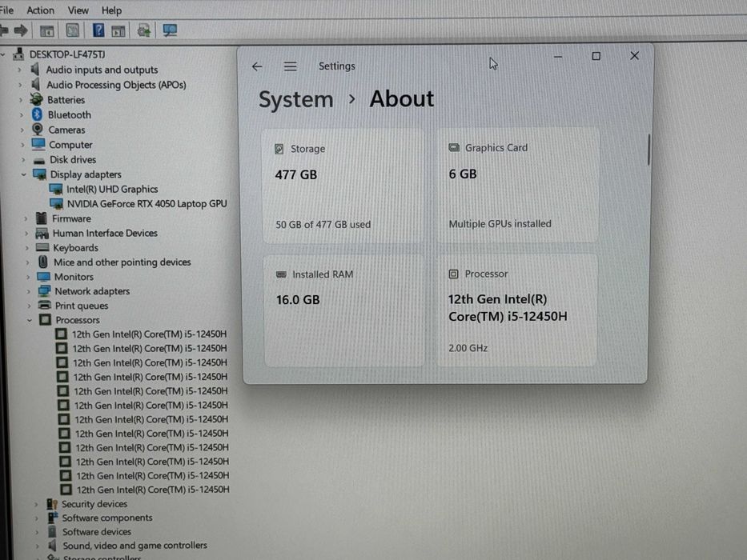Viewport: 747px width, 560px height.
Task: Expand the Software components node
Action: click(36, 518)
